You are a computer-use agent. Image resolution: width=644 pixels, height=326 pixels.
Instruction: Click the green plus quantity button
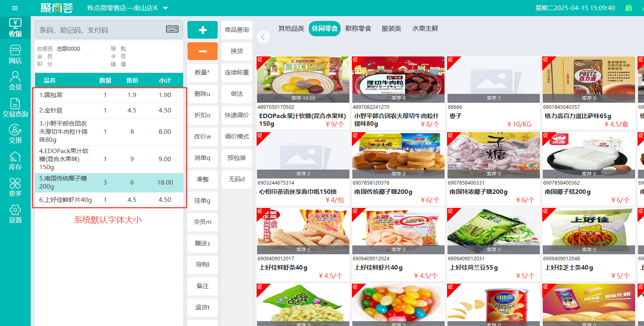(203, 30)
